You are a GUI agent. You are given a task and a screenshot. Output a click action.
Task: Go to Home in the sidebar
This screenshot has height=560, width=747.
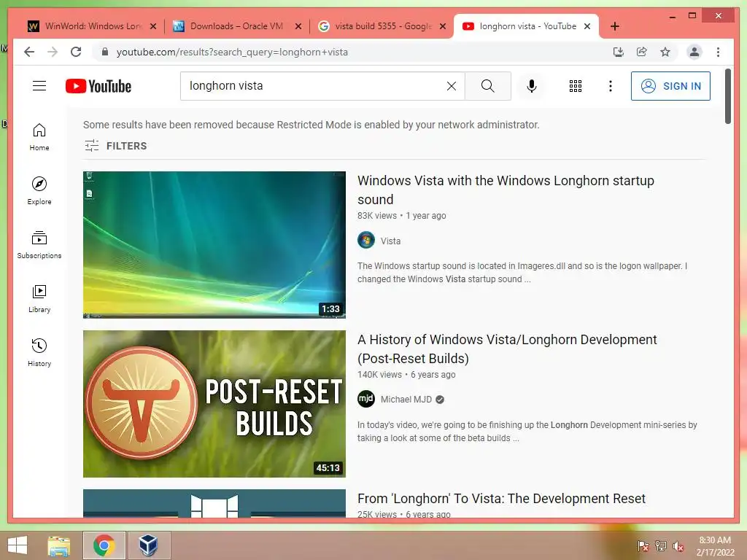pyautogui.click(x=39, y=137)
